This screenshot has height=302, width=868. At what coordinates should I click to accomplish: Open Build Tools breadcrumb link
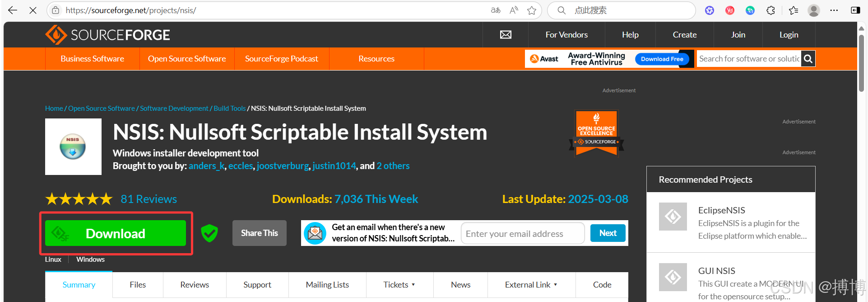230,109
